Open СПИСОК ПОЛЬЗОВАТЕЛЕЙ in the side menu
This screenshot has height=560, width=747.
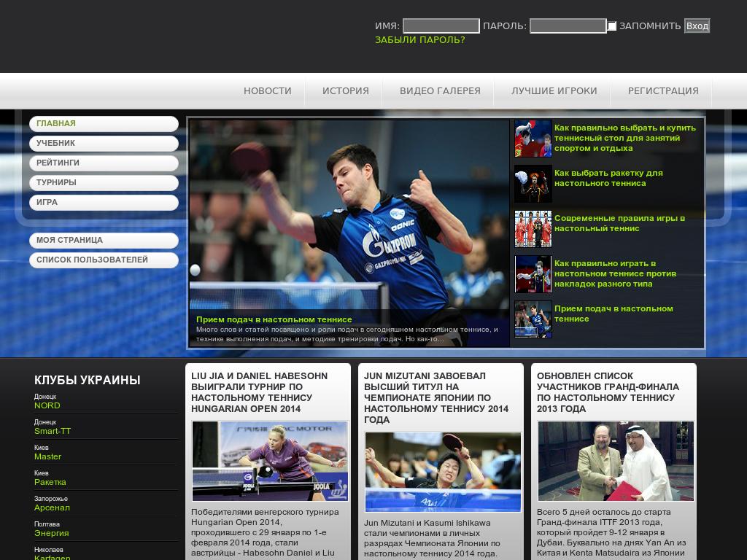click(104, 260)
